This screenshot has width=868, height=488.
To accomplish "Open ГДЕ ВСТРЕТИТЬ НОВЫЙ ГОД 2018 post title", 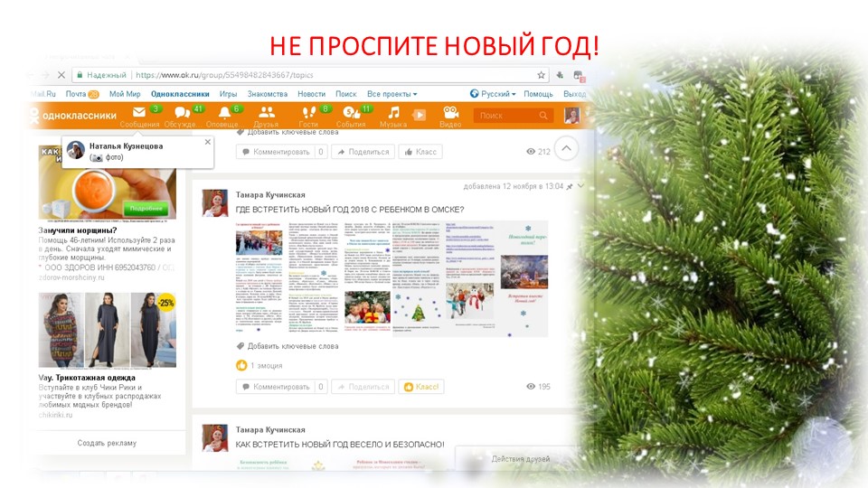I will click(350, 210).
